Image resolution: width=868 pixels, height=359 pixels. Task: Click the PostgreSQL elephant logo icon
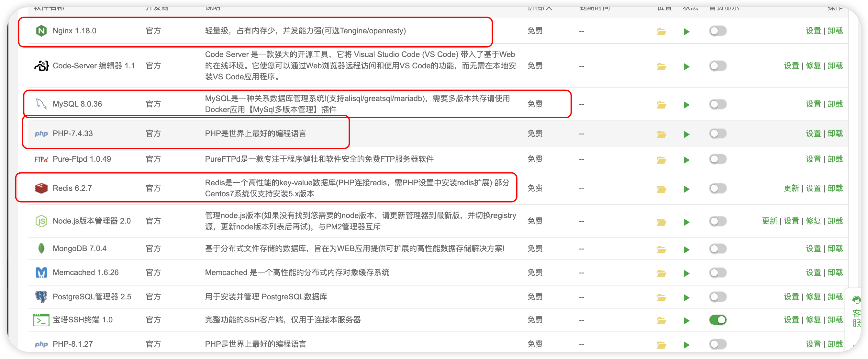[41, 296]
